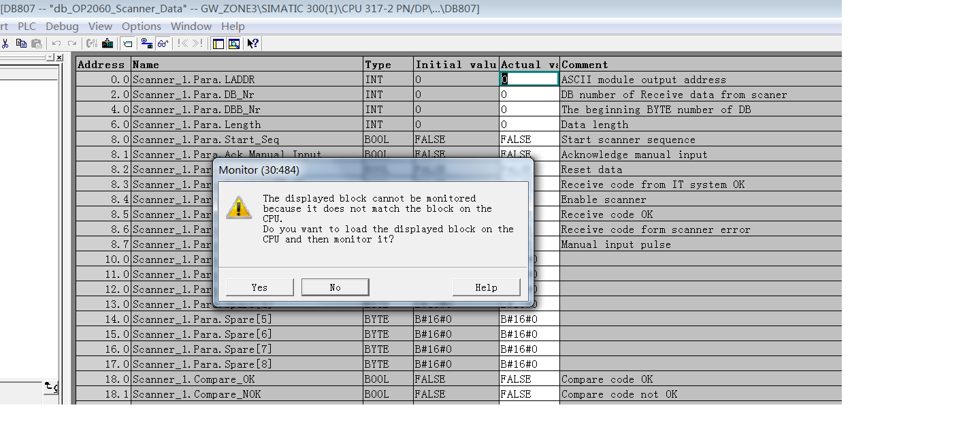Select the Scanner_1.Para.Spare[7] name cell

coord(247,349)
